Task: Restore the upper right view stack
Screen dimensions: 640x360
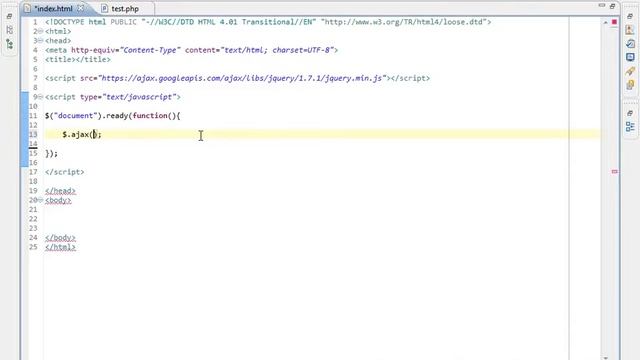Action: [630, 16]
